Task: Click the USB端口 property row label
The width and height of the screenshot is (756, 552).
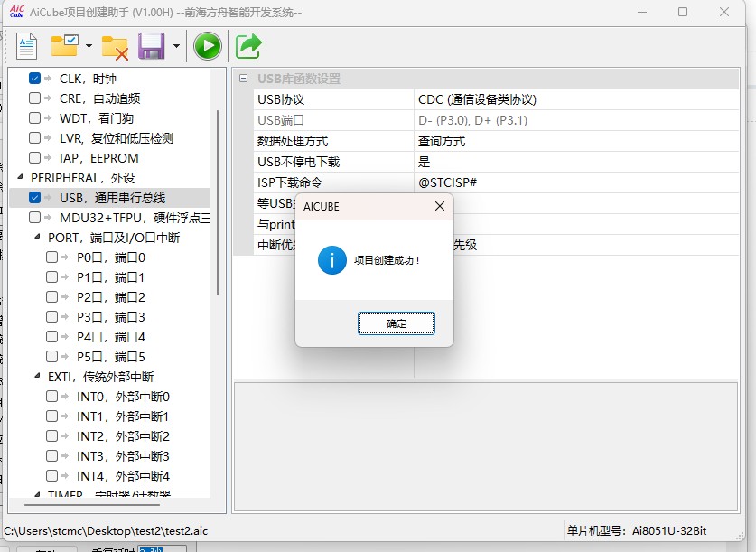Action: 281,120
